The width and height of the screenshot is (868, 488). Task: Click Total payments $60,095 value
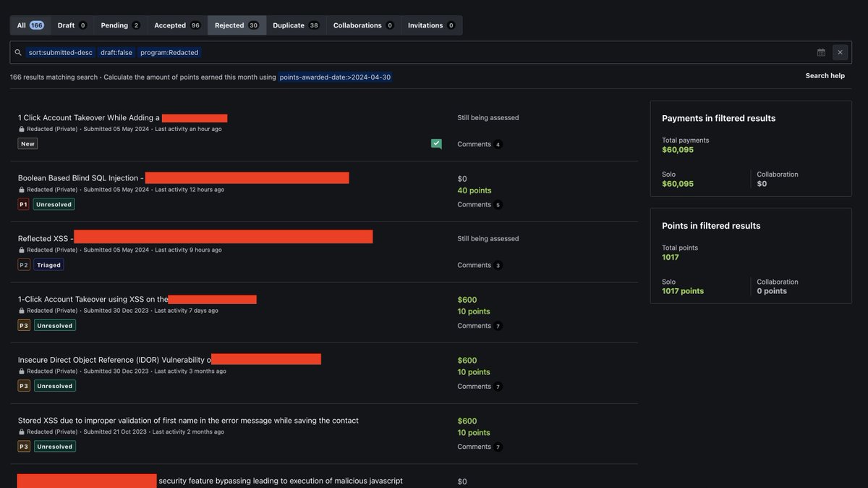678,150
